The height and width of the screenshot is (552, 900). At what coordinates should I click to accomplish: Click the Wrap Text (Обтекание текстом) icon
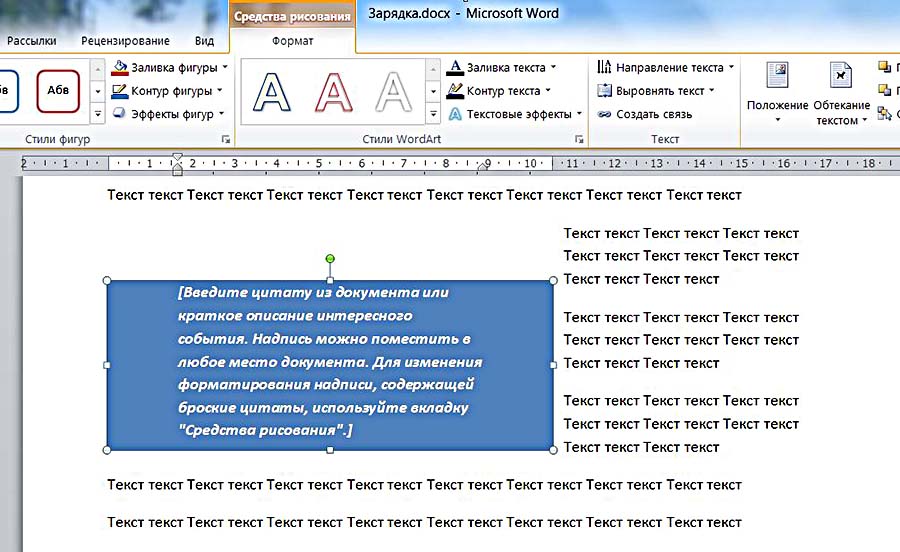(x=841, y=78)
